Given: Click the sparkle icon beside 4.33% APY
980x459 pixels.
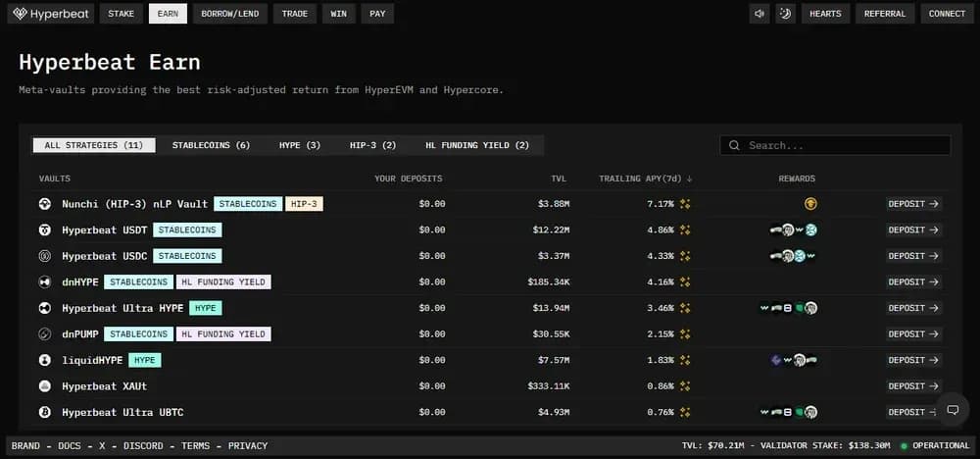Looking at the screenshot, I should [685, 256].
